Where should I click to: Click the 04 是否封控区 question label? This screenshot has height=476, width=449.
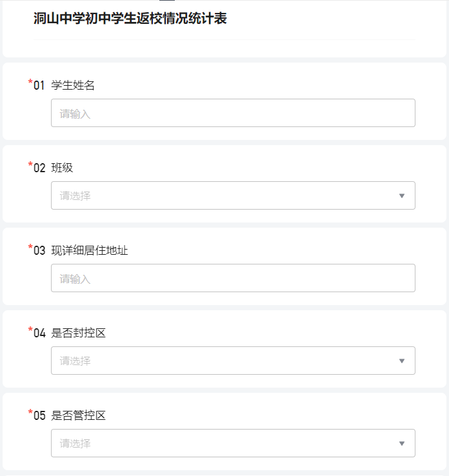pyautogui.click(x=70, y=333)
